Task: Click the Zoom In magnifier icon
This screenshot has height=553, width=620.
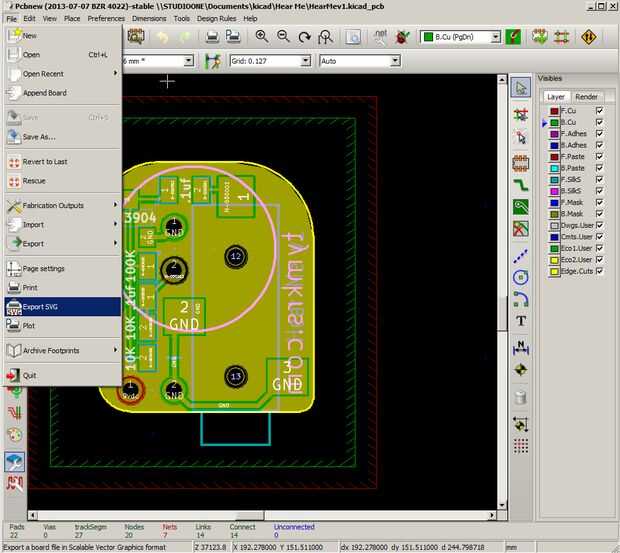Action: (x=262, y=37)
